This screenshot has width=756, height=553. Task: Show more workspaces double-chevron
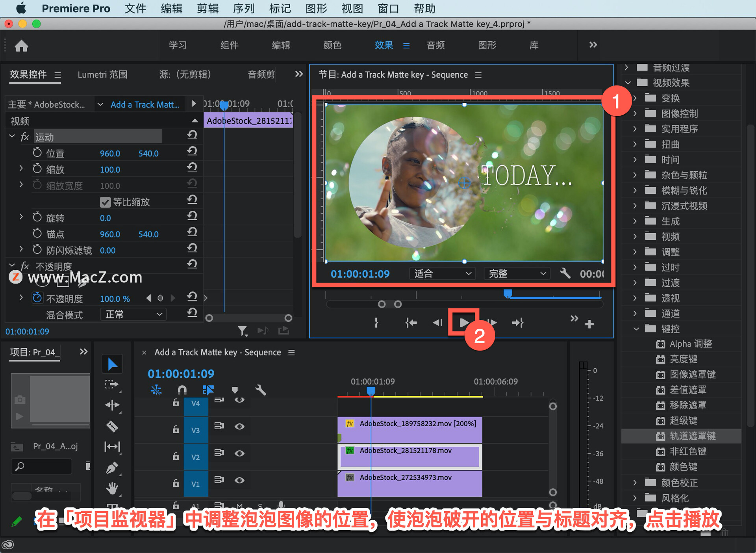tap(593, 45)
